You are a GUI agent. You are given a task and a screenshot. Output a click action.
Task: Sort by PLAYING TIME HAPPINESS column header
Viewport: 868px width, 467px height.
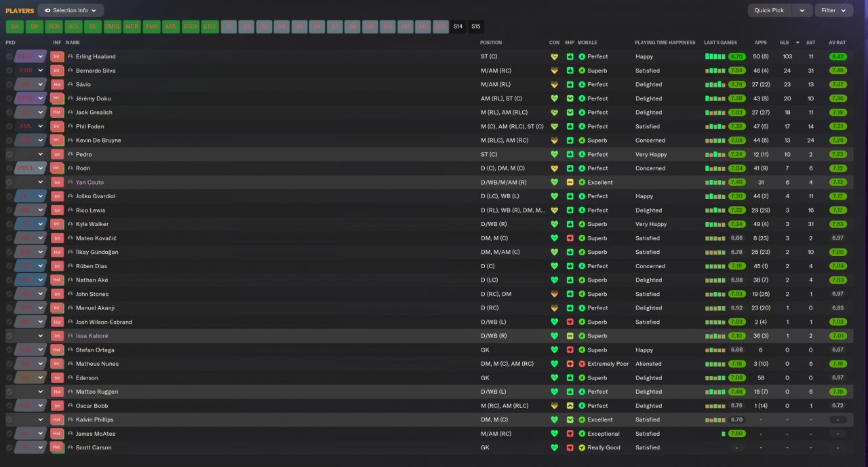(665, 43)
